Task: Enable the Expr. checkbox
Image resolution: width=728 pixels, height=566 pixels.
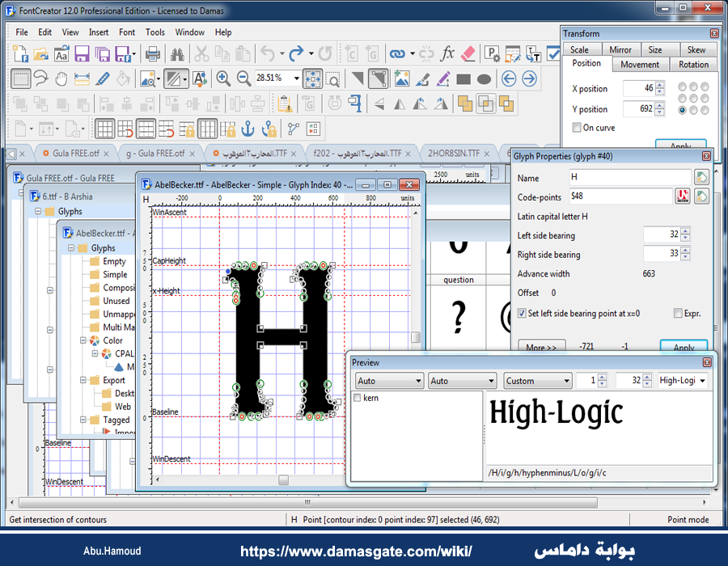Action: [x=679, y=313]
